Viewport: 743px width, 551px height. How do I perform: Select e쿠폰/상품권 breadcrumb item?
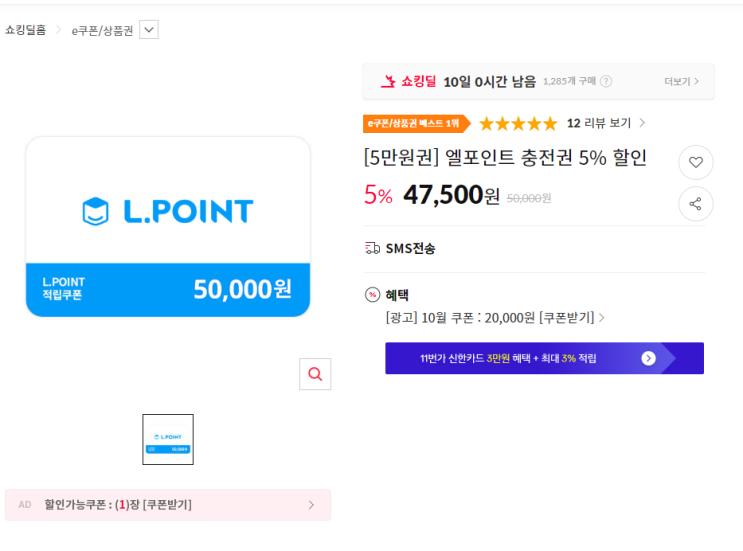102,30
